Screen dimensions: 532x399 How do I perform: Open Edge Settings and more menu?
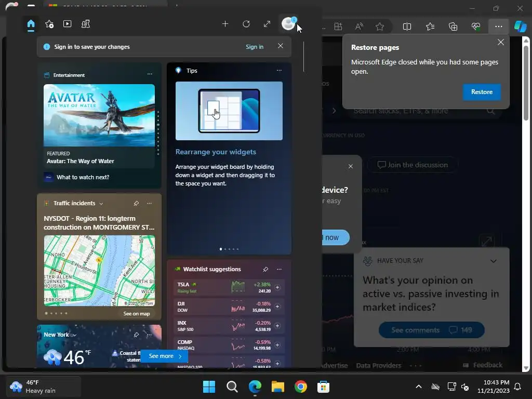pos(498,26)
